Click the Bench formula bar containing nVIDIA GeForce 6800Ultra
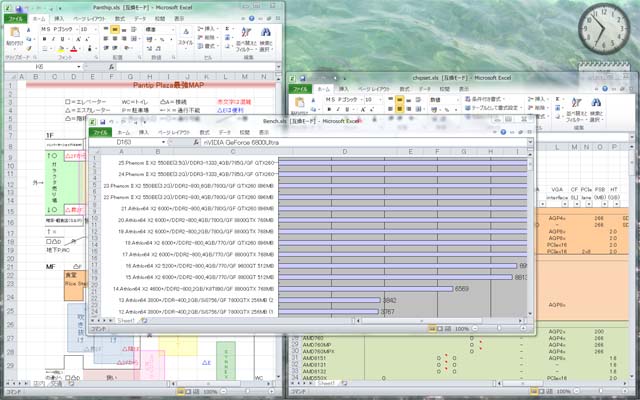Screen dimensions: 640x400 point(364,142)
